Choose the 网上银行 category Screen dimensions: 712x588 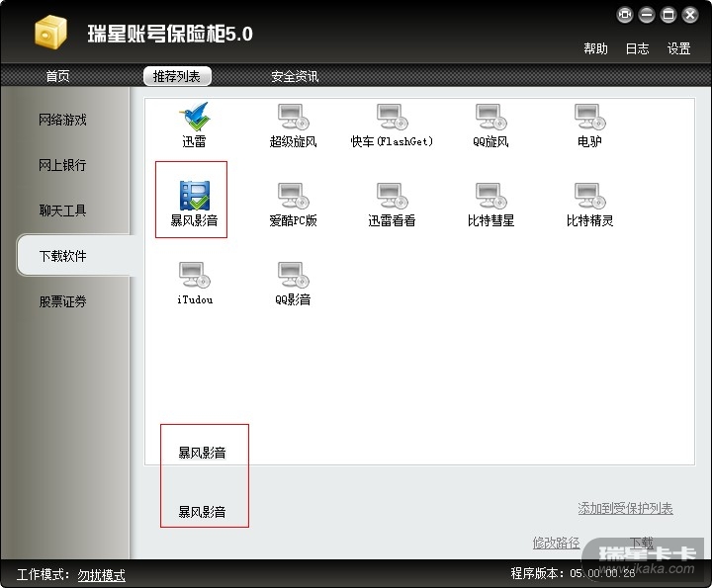(62, 165)
